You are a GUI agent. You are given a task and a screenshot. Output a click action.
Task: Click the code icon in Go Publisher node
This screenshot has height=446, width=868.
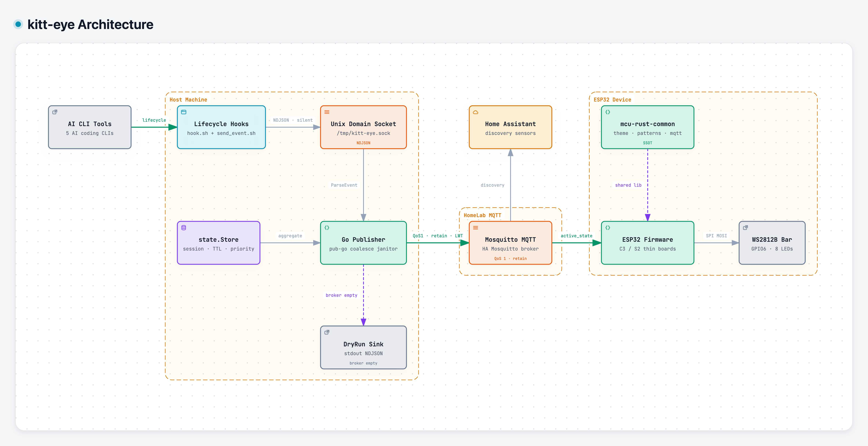click(x=327, y=228)
